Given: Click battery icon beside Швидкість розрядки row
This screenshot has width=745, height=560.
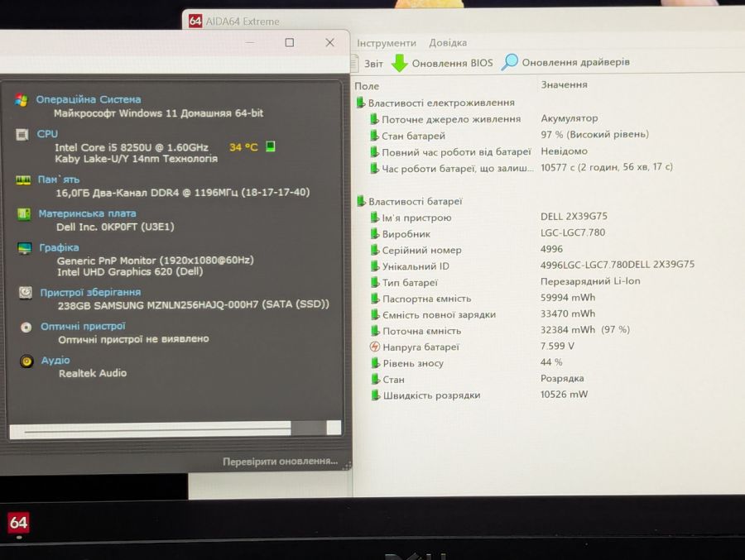Looking at the screenshot, I should tap(375, 395).
